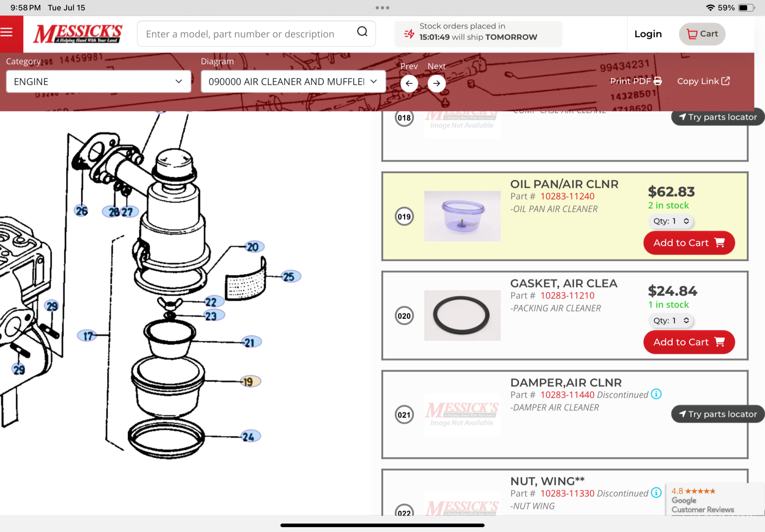This screenshot has height=532, width=765.
Task: Click GASKET, AIR CLEA title
Action: pyautogui.click(x=564, y=284)
